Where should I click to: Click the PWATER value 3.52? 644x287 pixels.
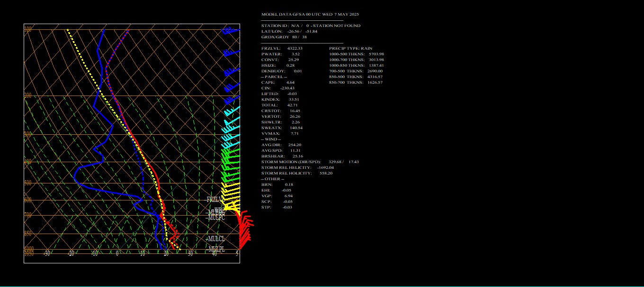coord(295,54)
